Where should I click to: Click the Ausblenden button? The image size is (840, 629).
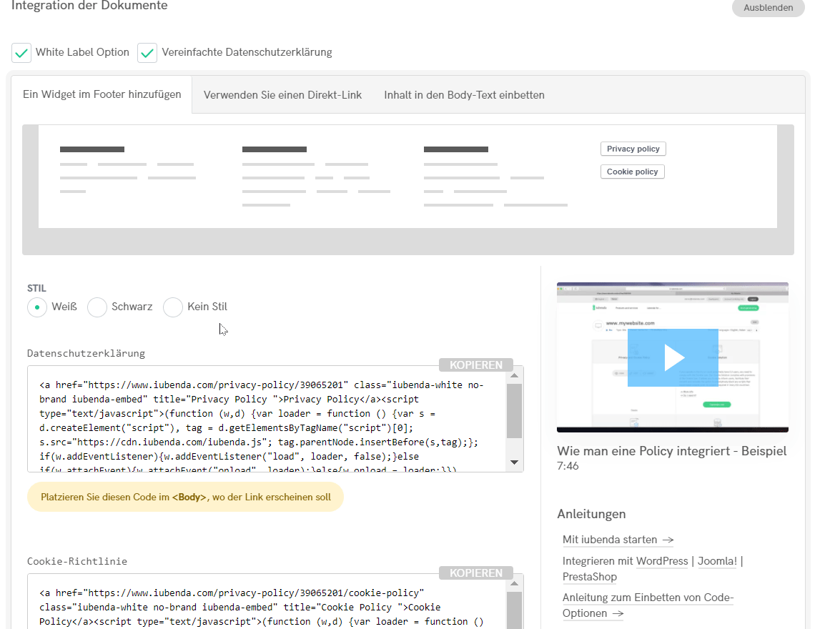tap(768, 7)
